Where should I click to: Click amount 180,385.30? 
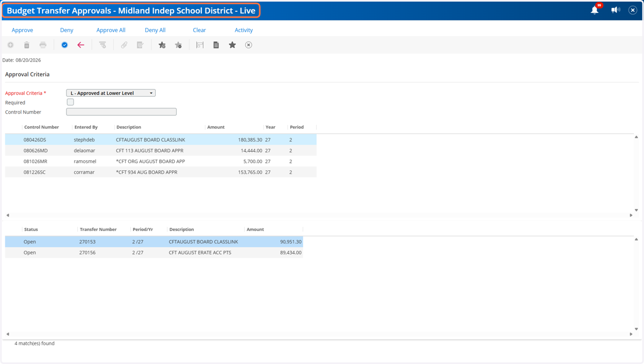point(250,140)
